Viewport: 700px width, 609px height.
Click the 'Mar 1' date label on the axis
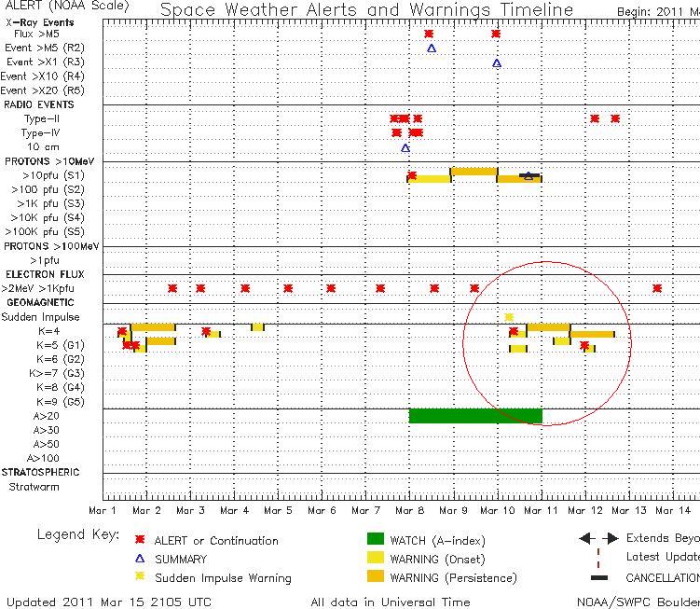pos(103,510)
